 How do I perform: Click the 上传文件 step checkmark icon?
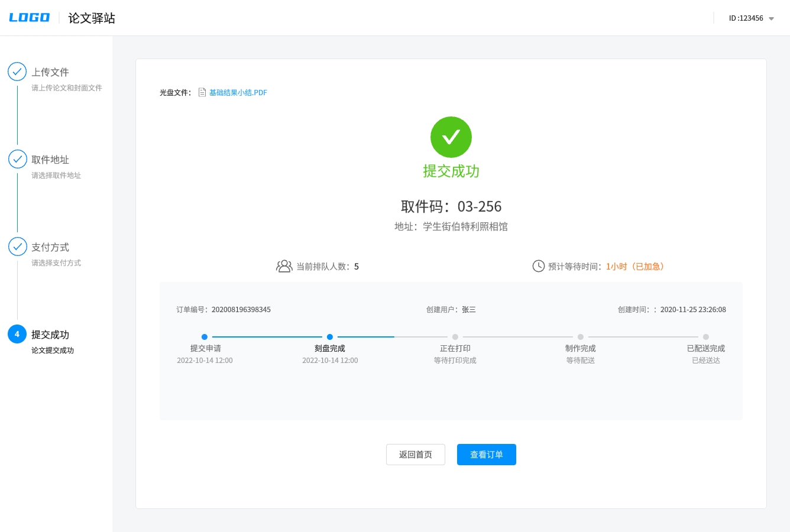[x=17, y=72]
